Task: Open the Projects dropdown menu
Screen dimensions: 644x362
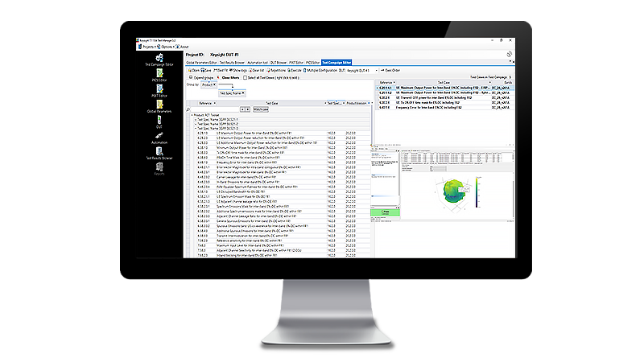Action: tap(148, 46)
